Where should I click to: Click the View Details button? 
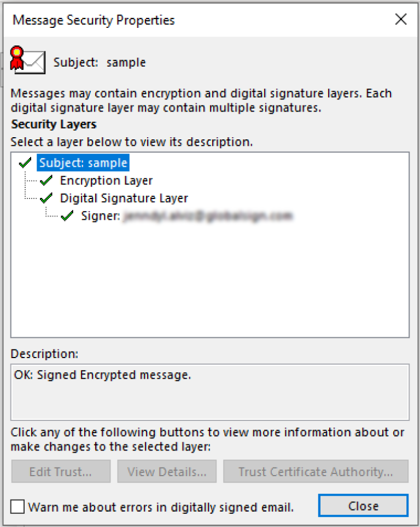pyautogui.click(x=166, y=471)
